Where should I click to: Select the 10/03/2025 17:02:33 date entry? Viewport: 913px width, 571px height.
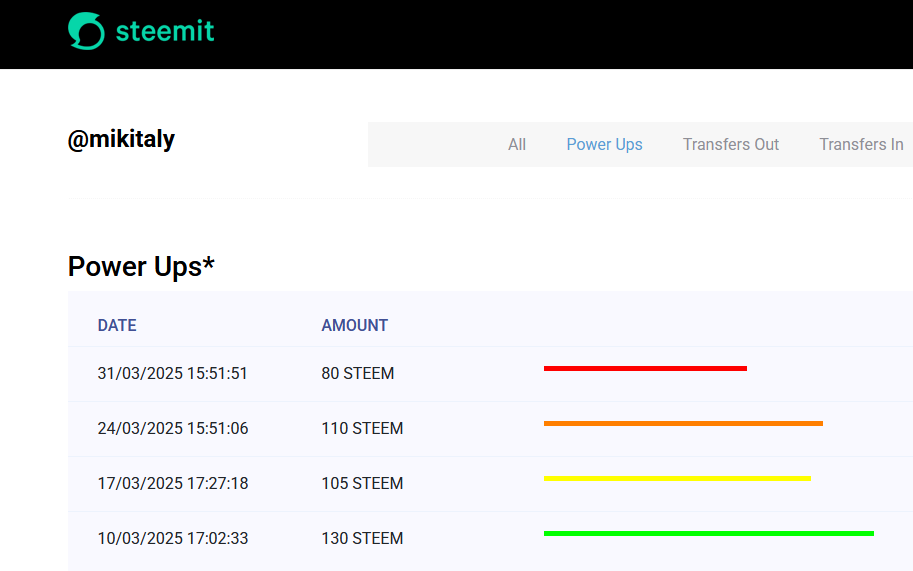click(x=173, y=538)
